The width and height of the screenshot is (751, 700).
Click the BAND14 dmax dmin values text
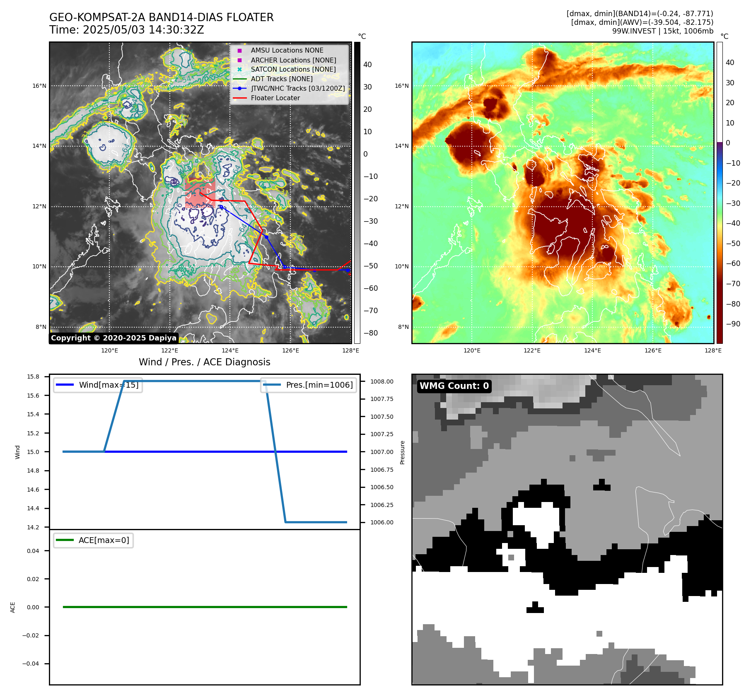click(x=640, y=14)
